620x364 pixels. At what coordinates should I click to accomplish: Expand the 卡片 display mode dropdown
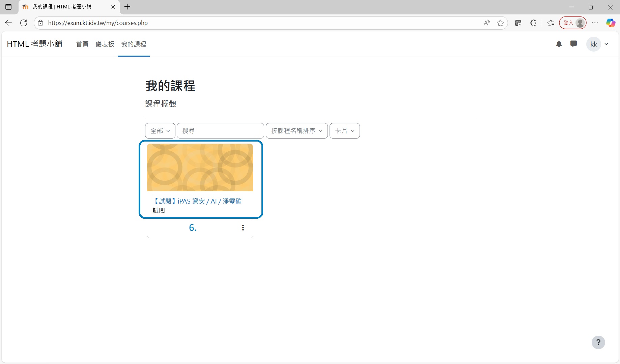click(x=344, y=131)
